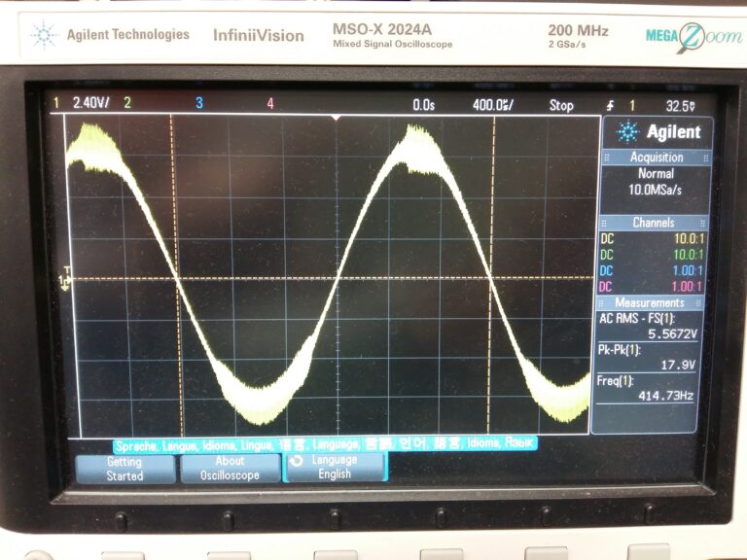Screen dimensions: 747x560
Task: Open the Acquisition panel header
Action: pos(656,157)
